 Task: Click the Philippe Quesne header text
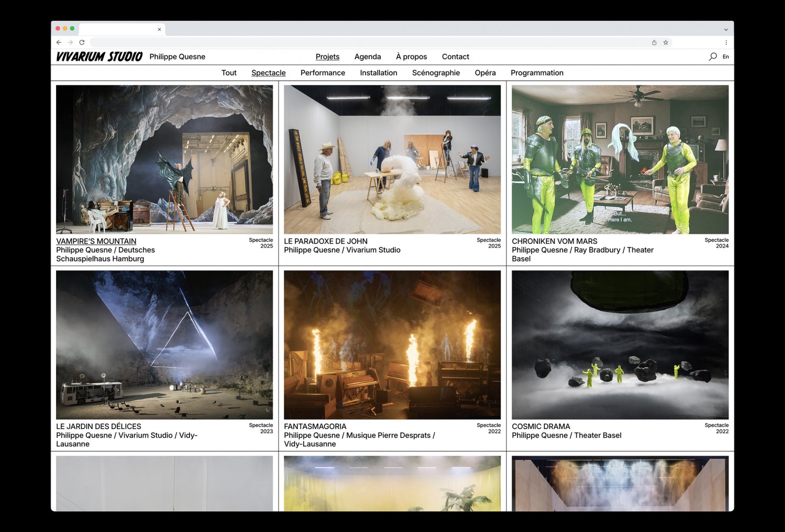click(x=177, y=56)
